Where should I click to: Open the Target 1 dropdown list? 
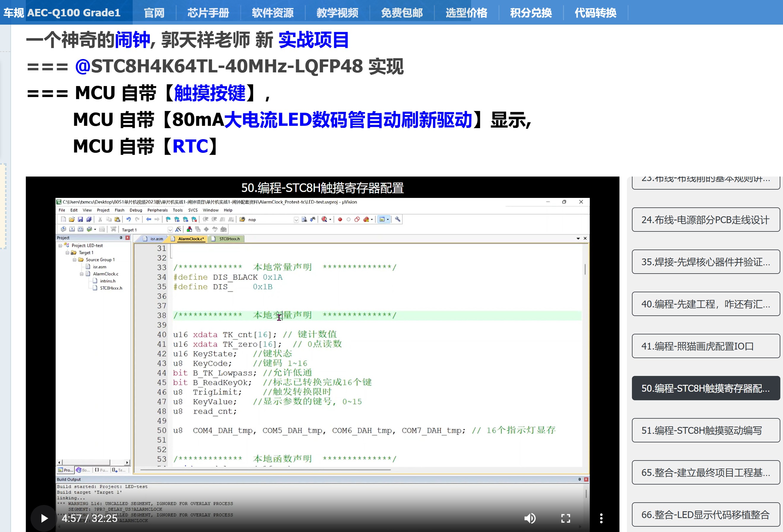[170, 230]
